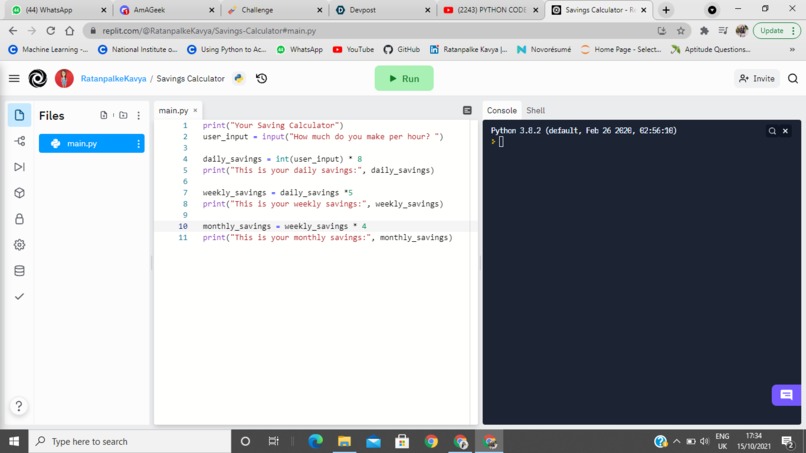Run the program with Run button
The image size is (806, 453).
point(404,78)
